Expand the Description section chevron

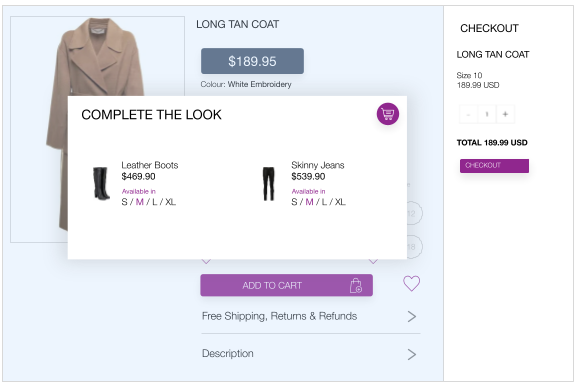coord(412,354)
